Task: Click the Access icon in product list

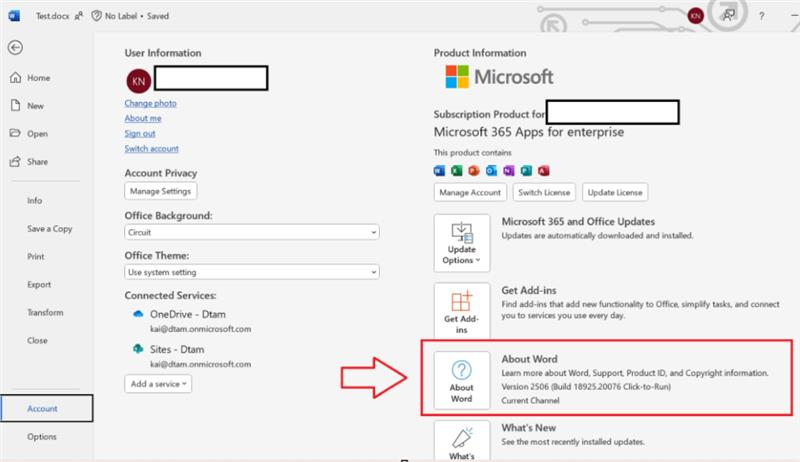Action: click(543, 171)
